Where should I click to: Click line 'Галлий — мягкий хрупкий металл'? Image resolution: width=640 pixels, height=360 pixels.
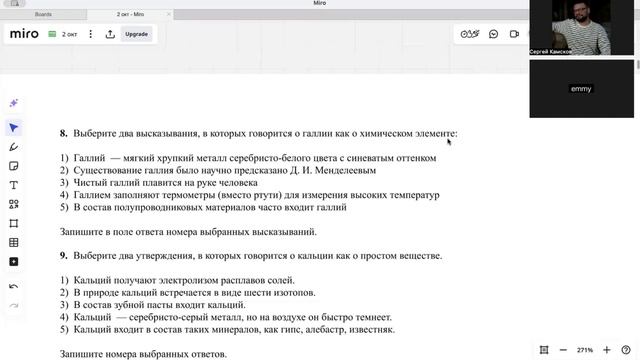tap(248, 158)
